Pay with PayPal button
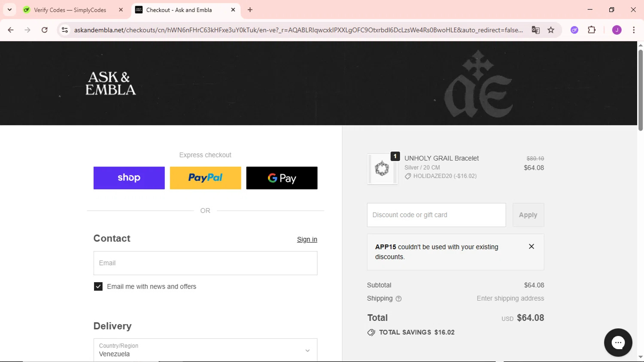 206,178
